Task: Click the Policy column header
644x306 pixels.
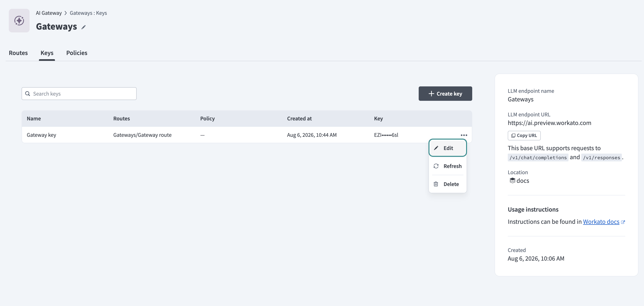Action: click(207, 118)
